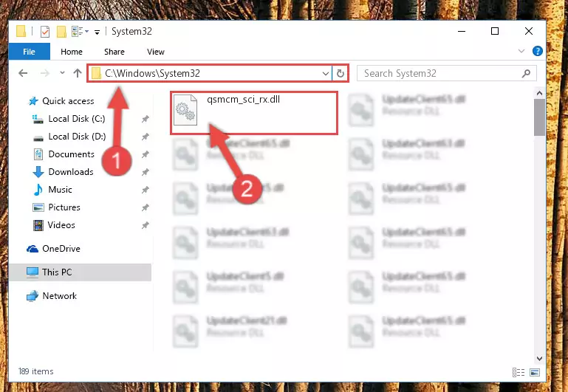Click the pin icon next to Documents
Screen dimensions: 568x392
coord(145,154)
